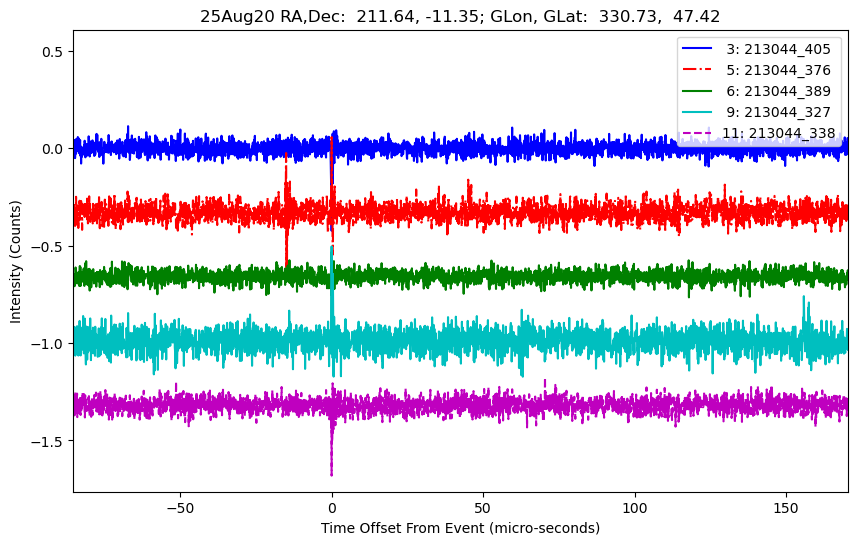The width and height of the screenshot is (858, 545).
Task: Click the magenta dashed line sample in the legend
Action: click(697, 133)
